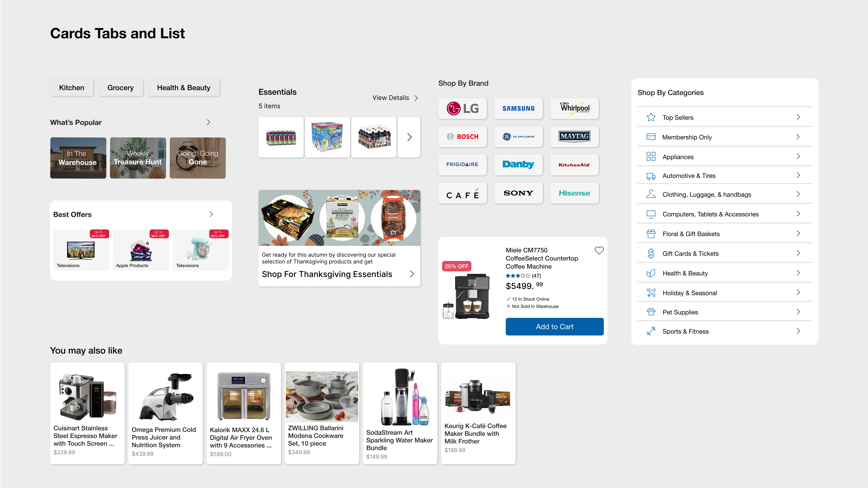Open the Whirlpool brand logo tile
The image size is (868, 488).
coord(574,108)
